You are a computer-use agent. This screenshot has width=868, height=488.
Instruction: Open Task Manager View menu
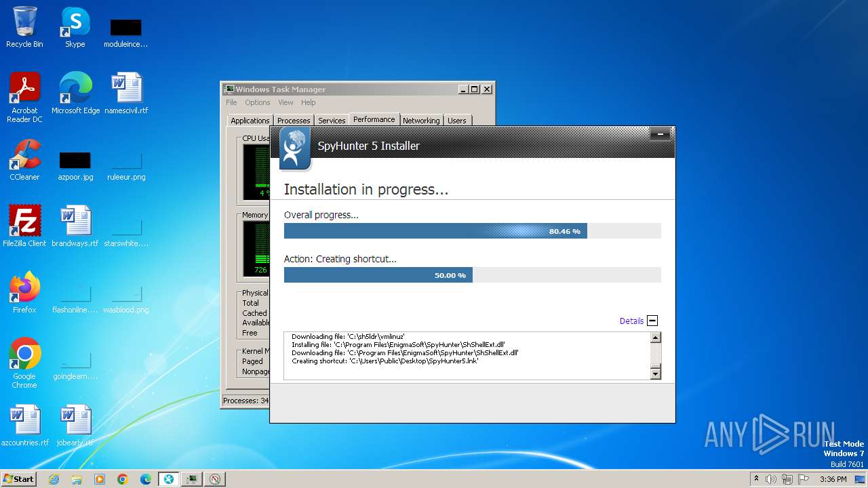[x=285, y=102]
